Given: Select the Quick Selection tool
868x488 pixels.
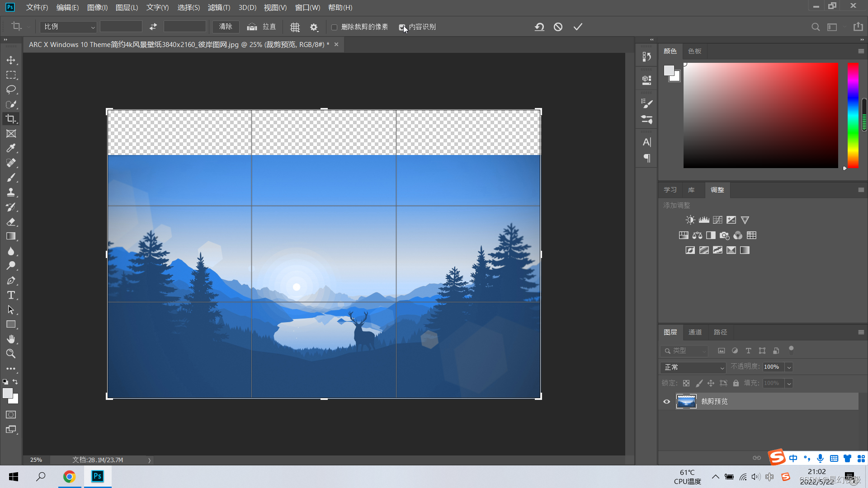Looking at the screenshot, I should [11, 104].
